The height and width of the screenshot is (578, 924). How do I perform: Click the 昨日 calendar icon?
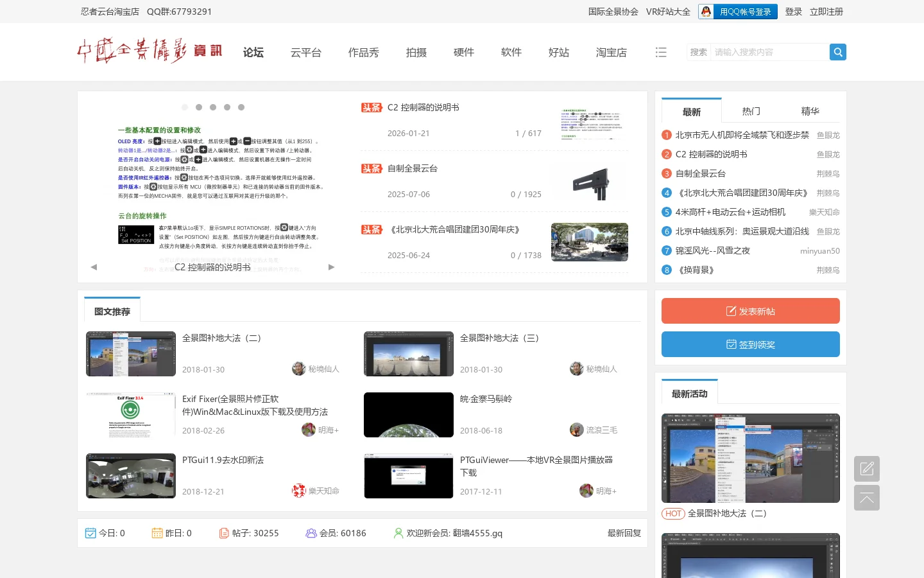(x=157, y=533)
